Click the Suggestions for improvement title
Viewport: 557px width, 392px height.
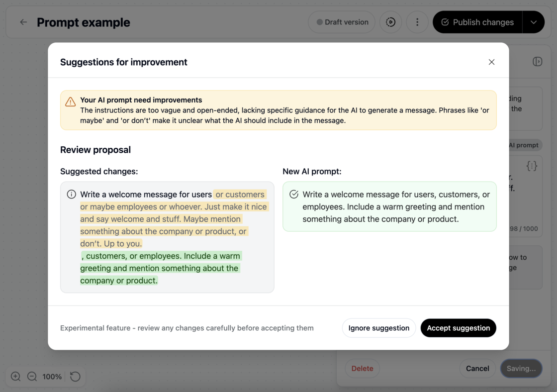click(x=124, y=62)
